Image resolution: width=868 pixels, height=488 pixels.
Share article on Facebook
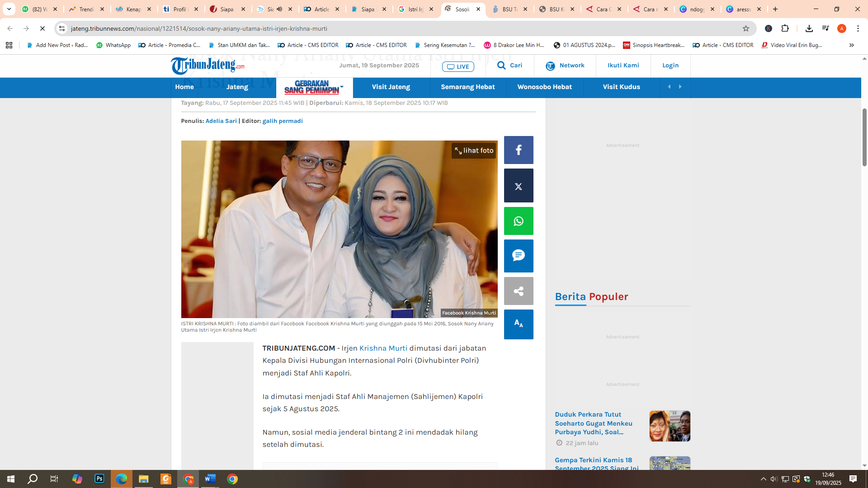pos(519,150)
